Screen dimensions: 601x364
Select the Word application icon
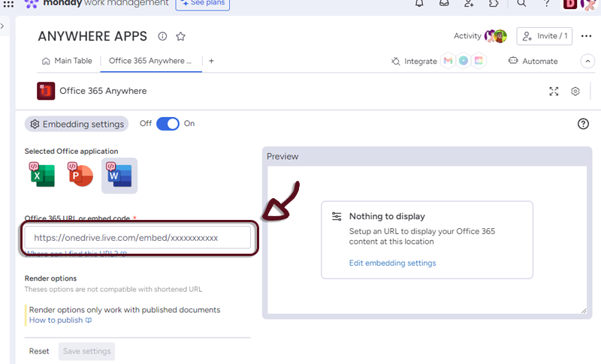[x=119, y=175]
